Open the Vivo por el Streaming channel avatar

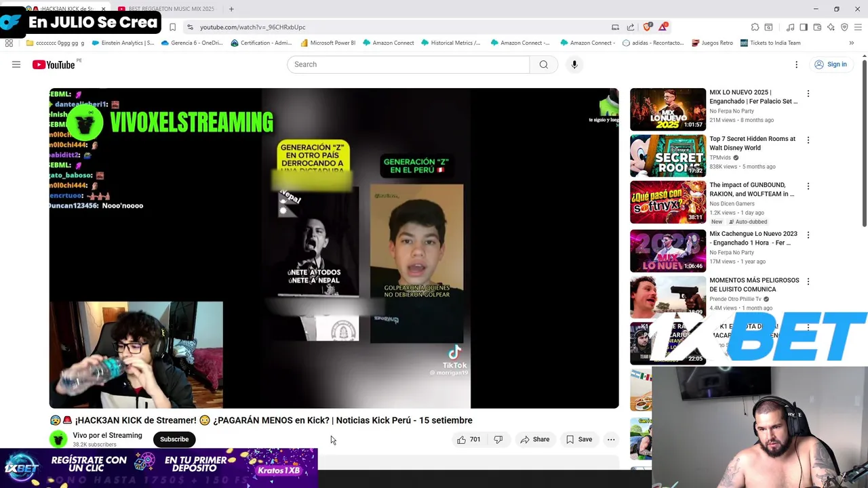tap(58, 439)
